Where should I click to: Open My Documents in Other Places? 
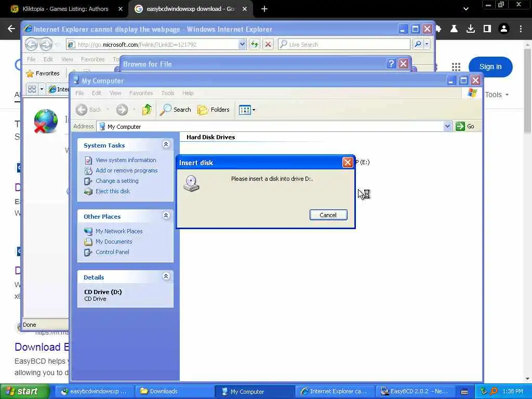(114, 242)
